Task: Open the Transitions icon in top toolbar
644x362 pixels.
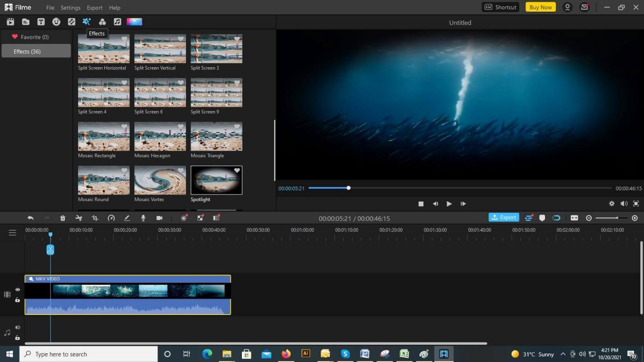Action: click(x=71, y=21)
